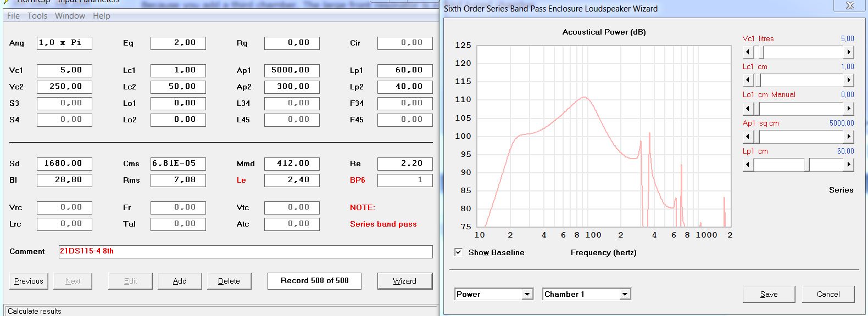Screen dimensions: 868x316
Task: Click right arrow of Lo1 cm Manual slider
Action: pyautogui.click(x=849, y=108)
